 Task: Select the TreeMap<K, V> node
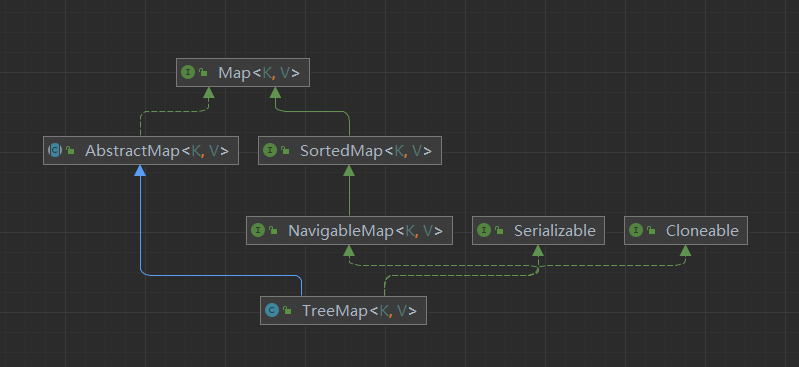[x=343, y=310]
